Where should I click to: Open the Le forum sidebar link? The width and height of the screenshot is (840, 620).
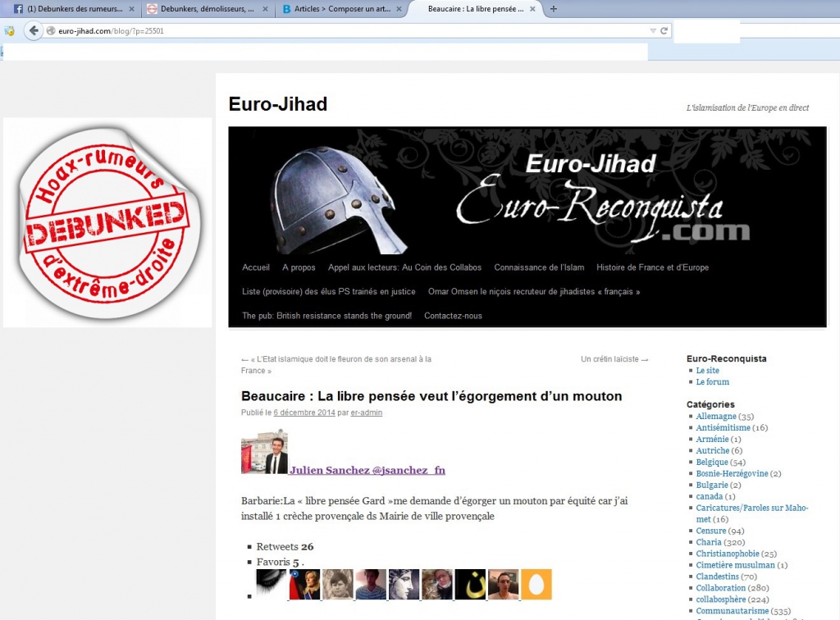[712, 382]
